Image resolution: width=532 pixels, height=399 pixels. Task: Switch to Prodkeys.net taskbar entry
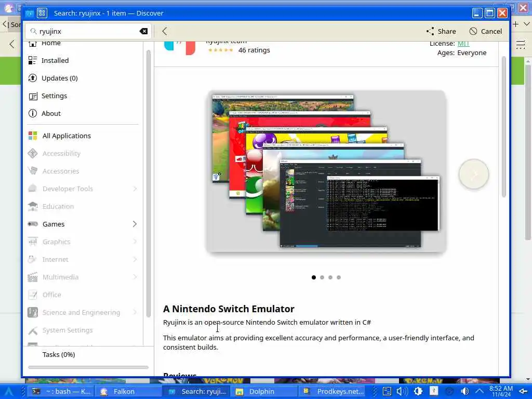point(333,392)
